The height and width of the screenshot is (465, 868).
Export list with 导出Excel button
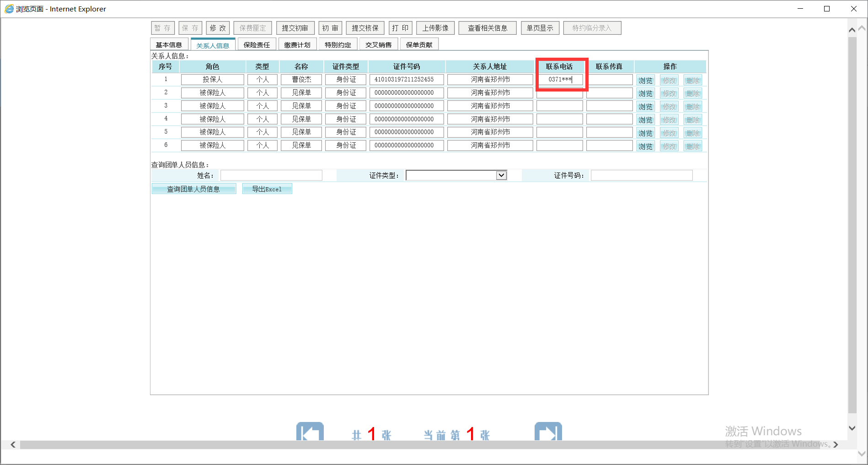(x=267, y=189)
